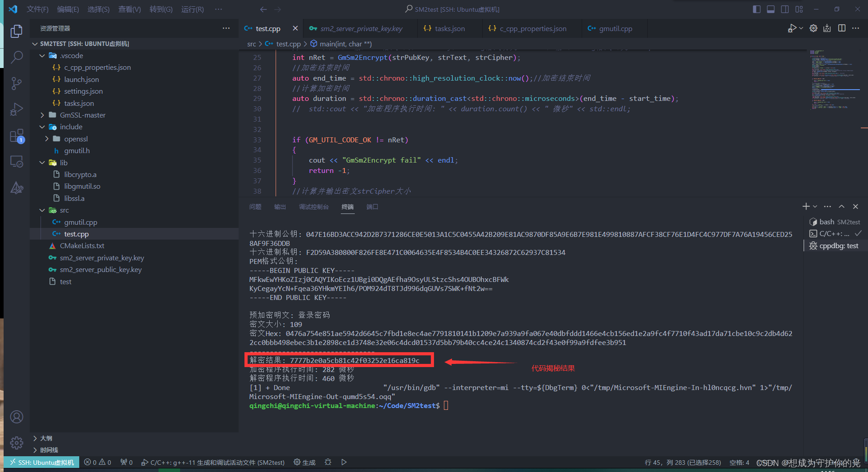Open the Manage gear menu
868x472 pixels.
(17, 443)
